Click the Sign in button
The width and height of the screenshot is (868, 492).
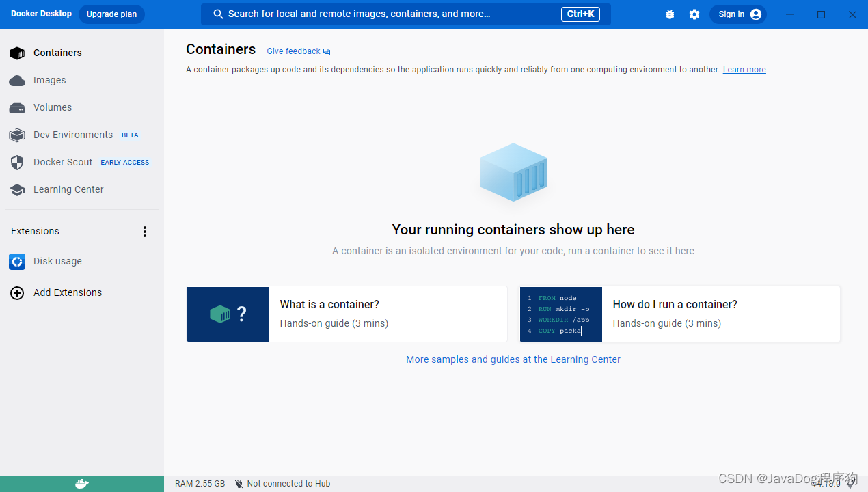(x=738, y=14)
